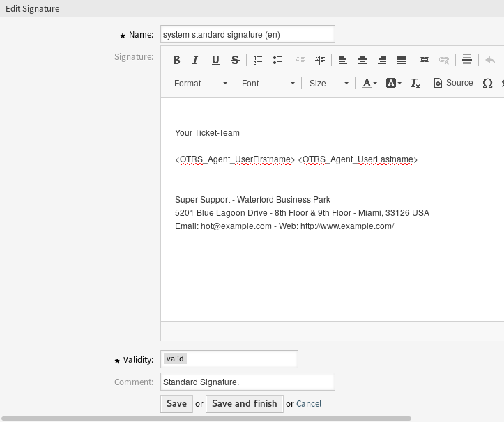Click Save and finish button
This screenshot has width=504, height=422.
[245, 404]
